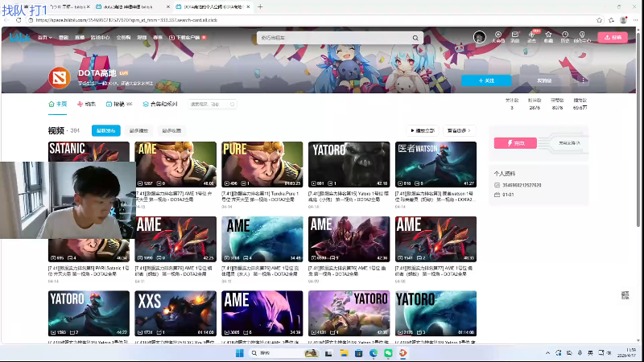
Task: Click the page vertical scrollbar
Action: click(x=638, y=130)
